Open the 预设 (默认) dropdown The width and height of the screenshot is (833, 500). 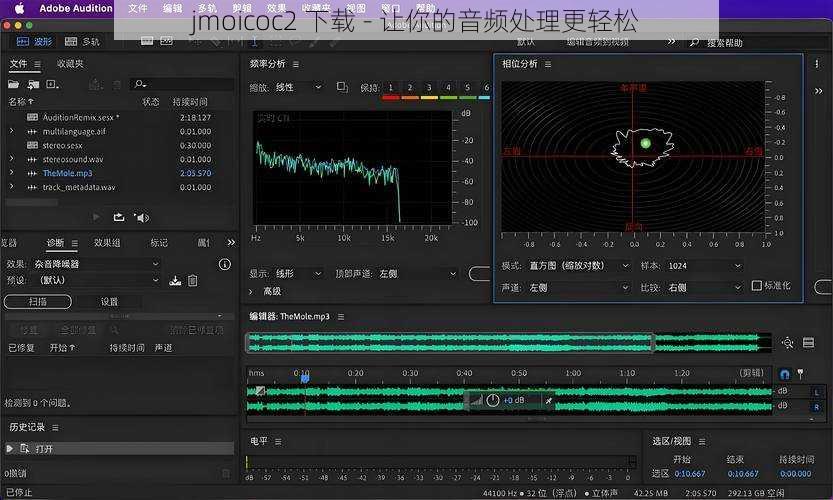[x=96, y=280]
